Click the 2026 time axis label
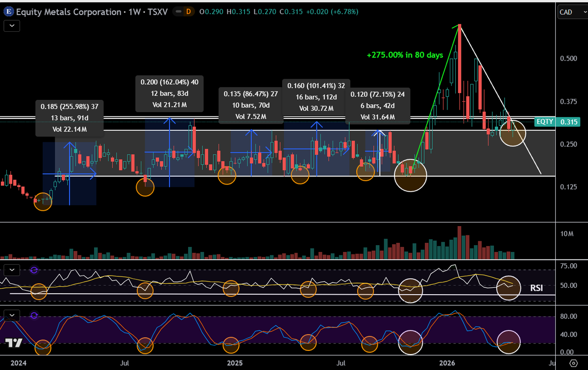This screenshot has width=588, height=370. (447, 363)
